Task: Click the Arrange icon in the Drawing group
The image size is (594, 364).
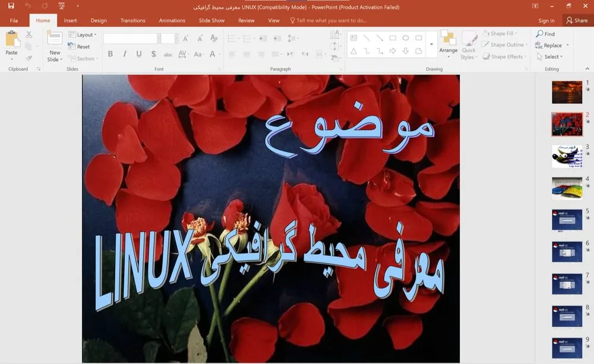Action: pyautogui.click(x=448, y=40)
